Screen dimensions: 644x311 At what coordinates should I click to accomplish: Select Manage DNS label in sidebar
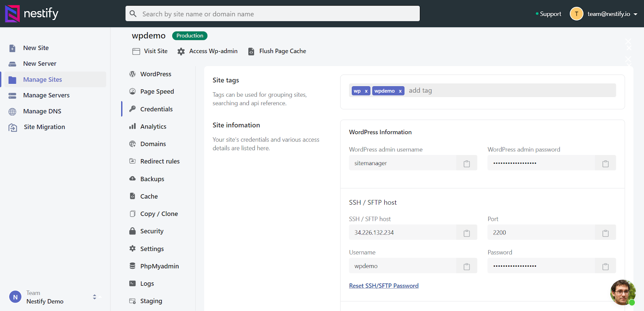pos(42,111)
